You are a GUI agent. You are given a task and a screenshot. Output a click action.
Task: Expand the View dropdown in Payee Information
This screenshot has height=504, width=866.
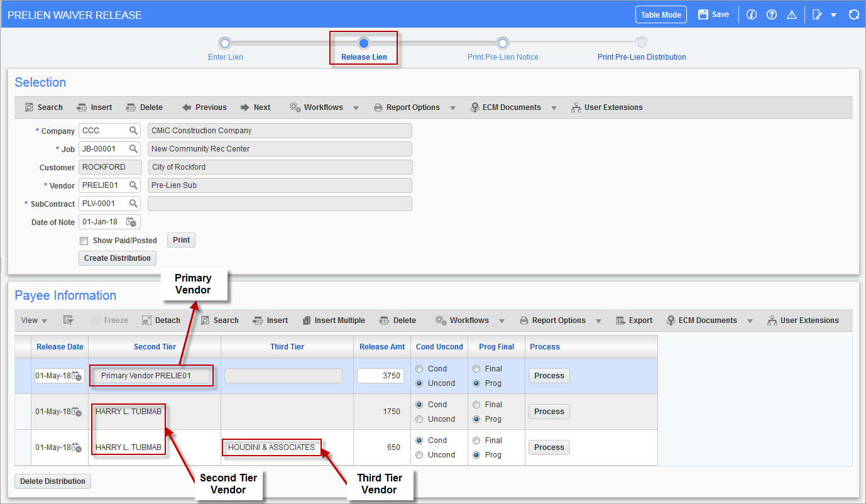click(x=34, y=320)
